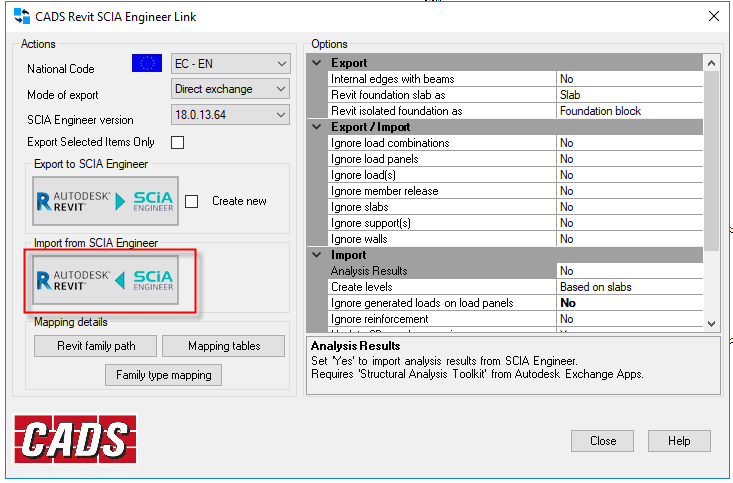Screen dimensions: 733x483
Task: Select the Ignore walls option
Action: 516,239
